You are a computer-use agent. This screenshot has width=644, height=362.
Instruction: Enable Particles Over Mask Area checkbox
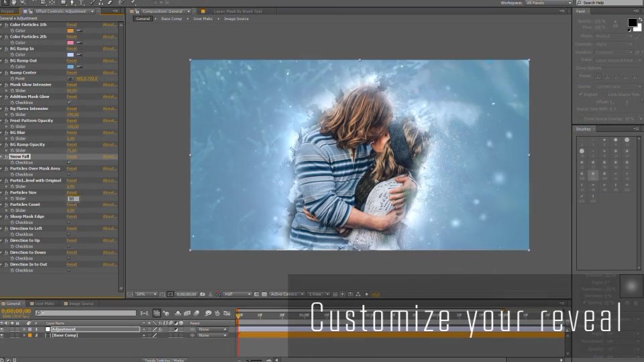click(x=69, y=174)
